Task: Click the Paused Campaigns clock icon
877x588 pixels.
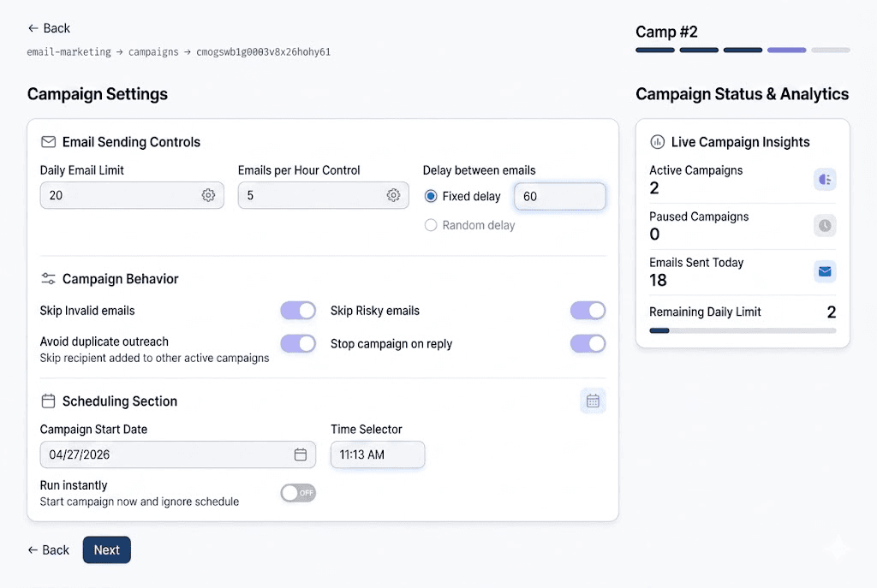Action: [825, 225]
